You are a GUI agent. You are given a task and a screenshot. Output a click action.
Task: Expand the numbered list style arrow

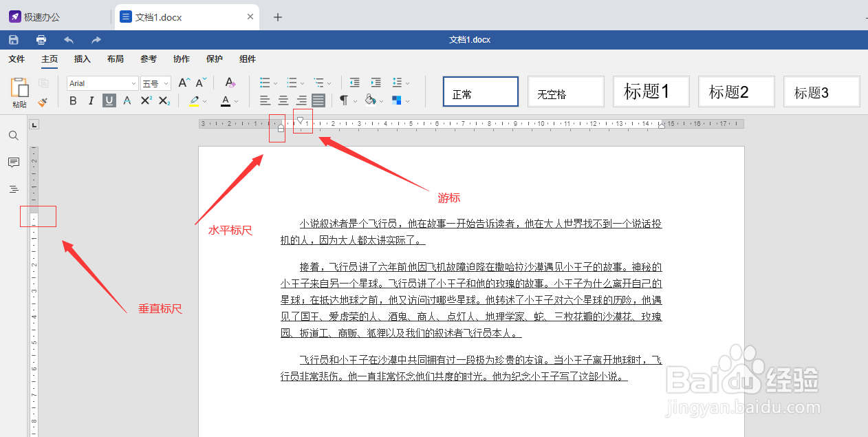(302, 83)
